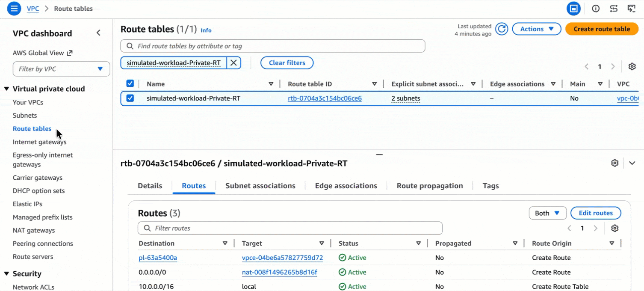
Task: Click search icon in Filter routes field
Action: 147,228
